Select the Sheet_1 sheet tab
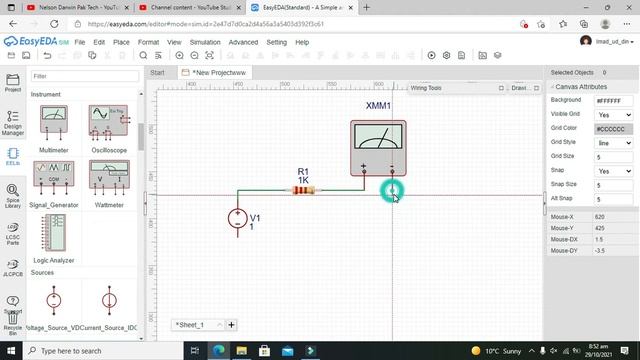Viewport: 640px width, 360px height. [x=190, y=325]
